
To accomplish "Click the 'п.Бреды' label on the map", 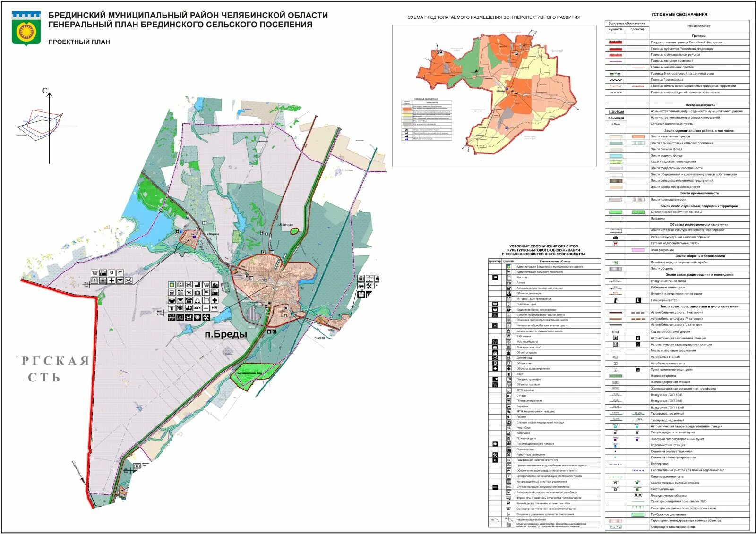I will click(226, 334).
